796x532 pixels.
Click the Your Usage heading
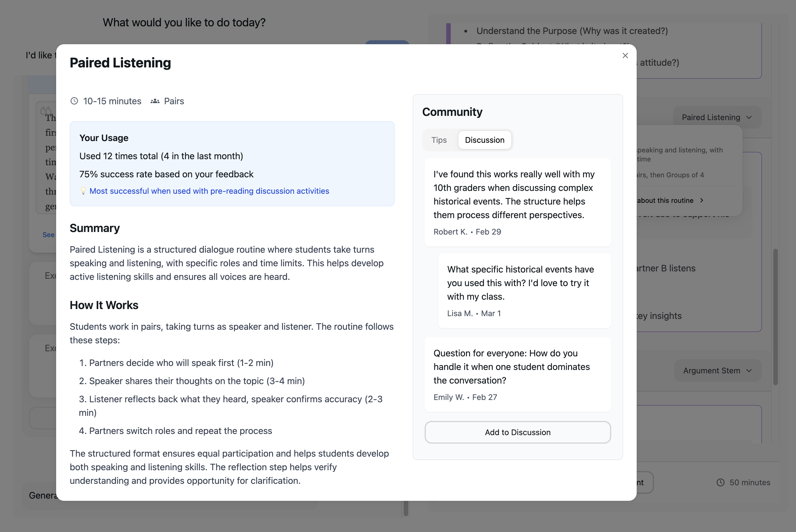pyautogui.click(x=104, y=138)
